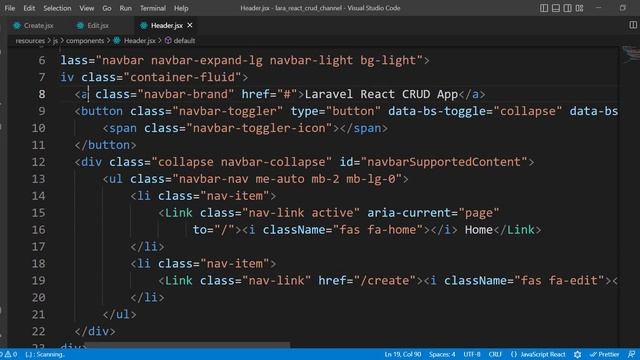This screenshot has width=640, height=360.
Task: Click 'collapse navbar-collapse' class string
Action: [x=242, y=162]
